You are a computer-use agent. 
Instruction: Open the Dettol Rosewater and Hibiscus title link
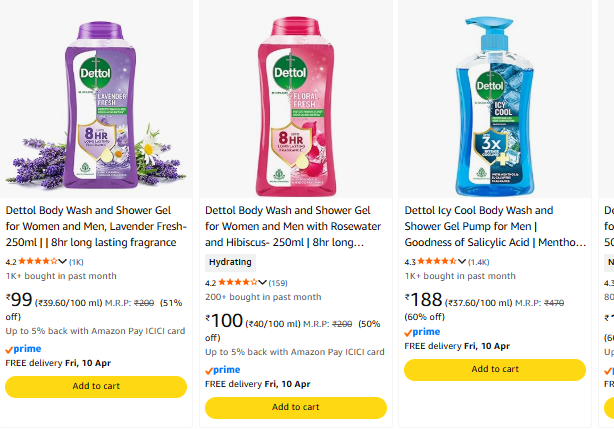coord(295,226)
